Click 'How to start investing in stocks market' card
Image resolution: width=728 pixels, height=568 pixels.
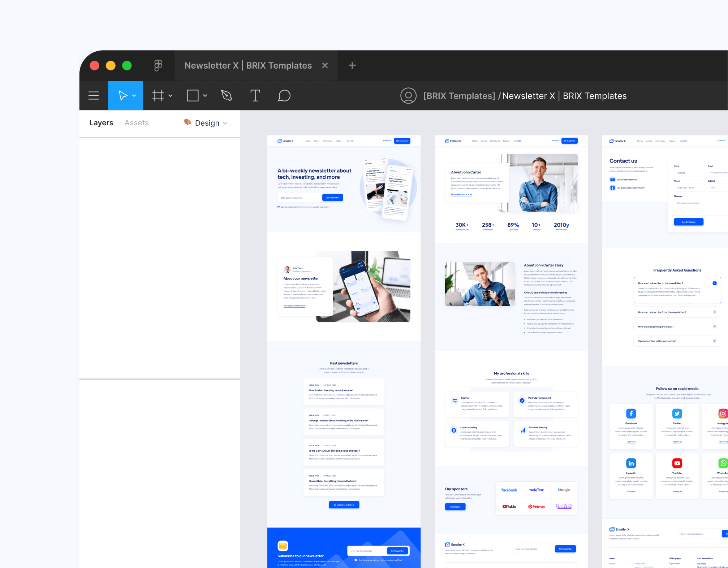pyautogui.click(x=344, y=392)
